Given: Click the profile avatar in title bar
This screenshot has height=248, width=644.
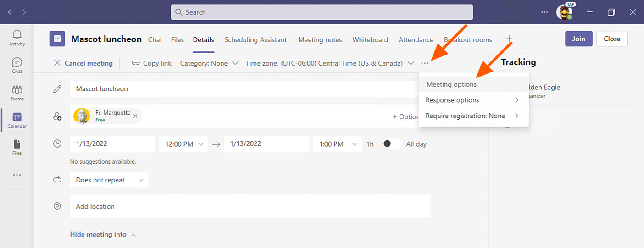Looking at the screenshot, I should tap(564, 12).
